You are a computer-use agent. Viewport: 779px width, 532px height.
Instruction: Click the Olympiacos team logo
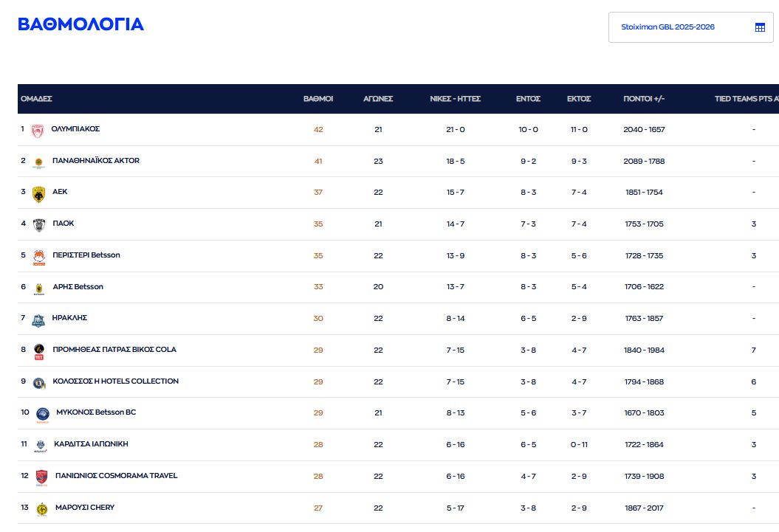point(38,131)
